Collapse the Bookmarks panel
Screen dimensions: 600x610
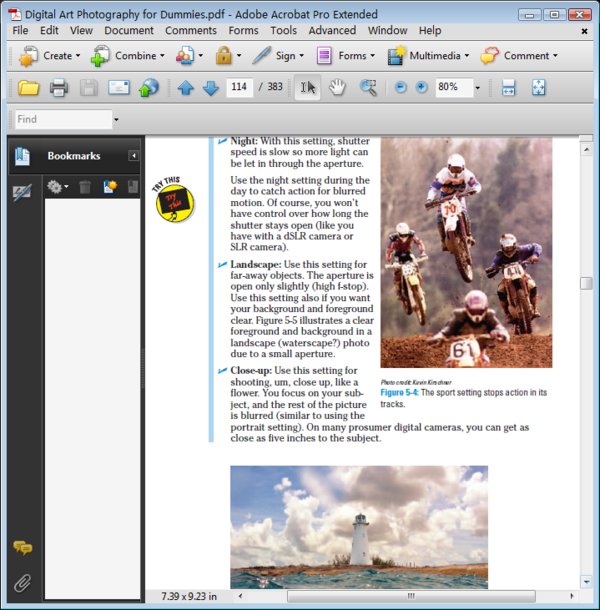(x=133, y=156)
